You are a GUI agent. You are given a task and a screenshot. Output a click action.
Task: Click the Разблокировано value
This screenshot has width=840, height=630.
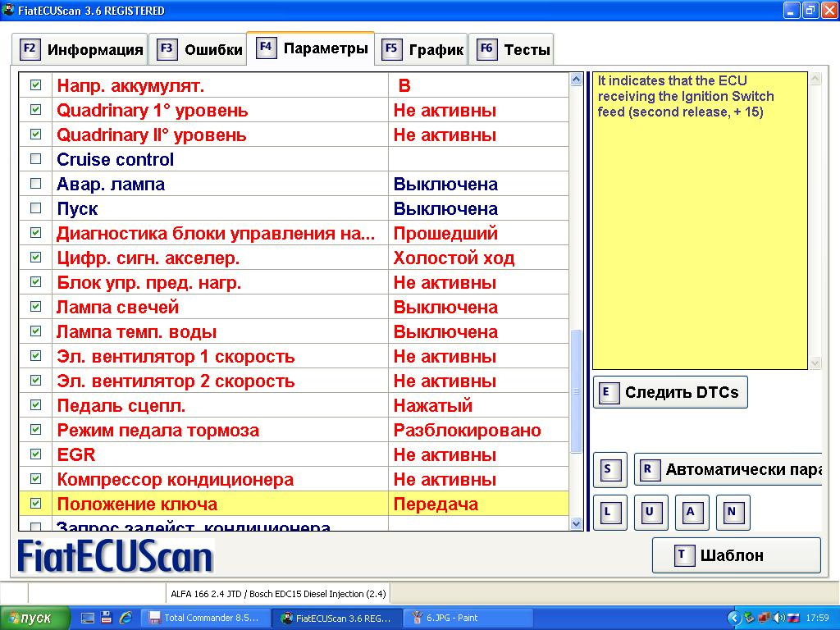click(x=467, y=431)
